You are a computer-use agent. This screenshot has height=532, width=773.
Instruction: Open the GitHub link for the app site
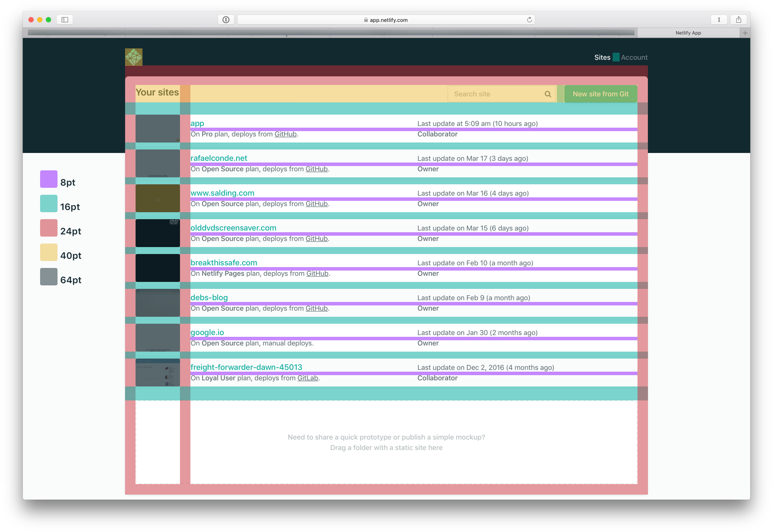285,134
